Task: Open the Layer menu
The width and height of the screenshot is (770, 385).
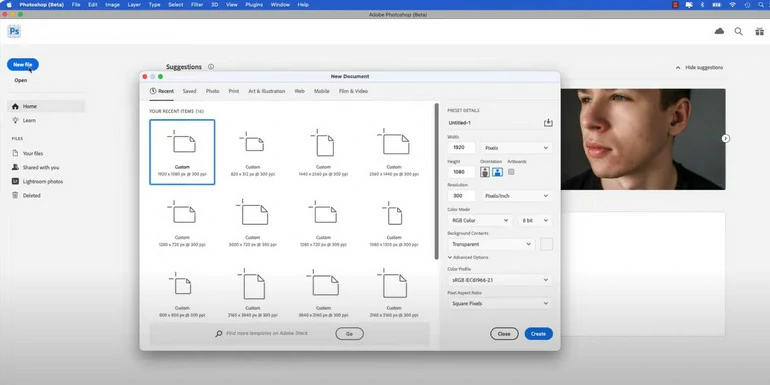Action: tap(134, 4)
